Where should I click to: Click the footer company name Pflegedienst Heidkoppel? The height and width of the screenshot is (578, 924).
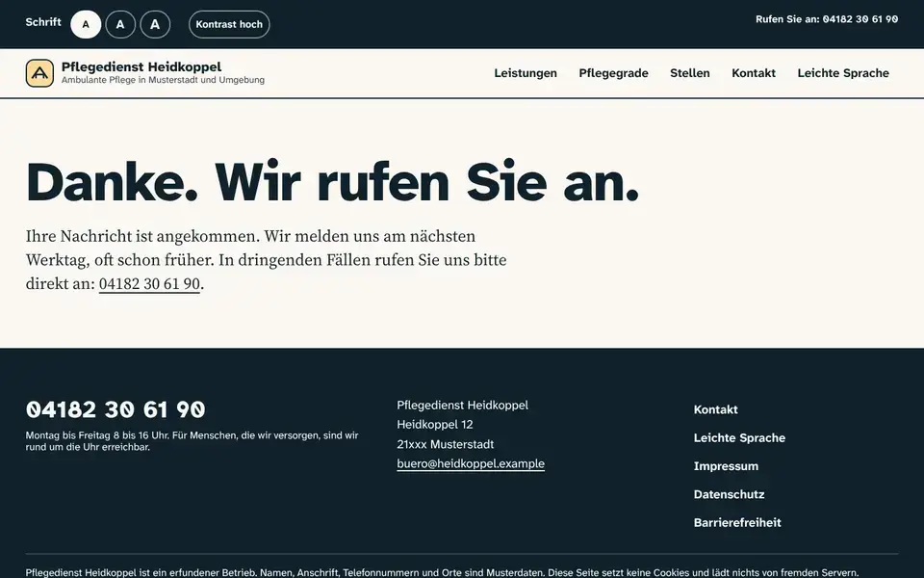tap(463, 406)
